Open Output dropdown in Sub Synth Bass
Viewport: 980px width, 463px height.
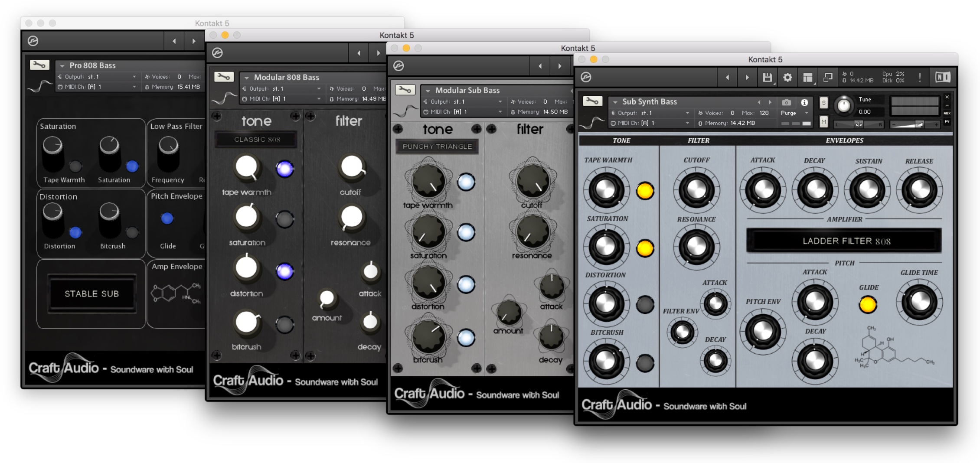pos(650,113)
